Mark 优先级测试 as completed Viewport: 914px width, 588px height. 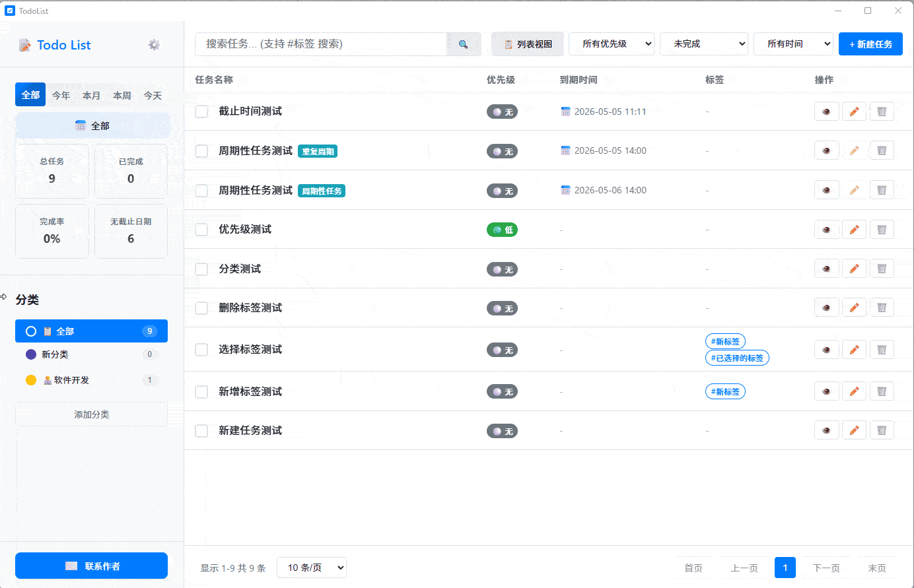(x=201, y=230)
